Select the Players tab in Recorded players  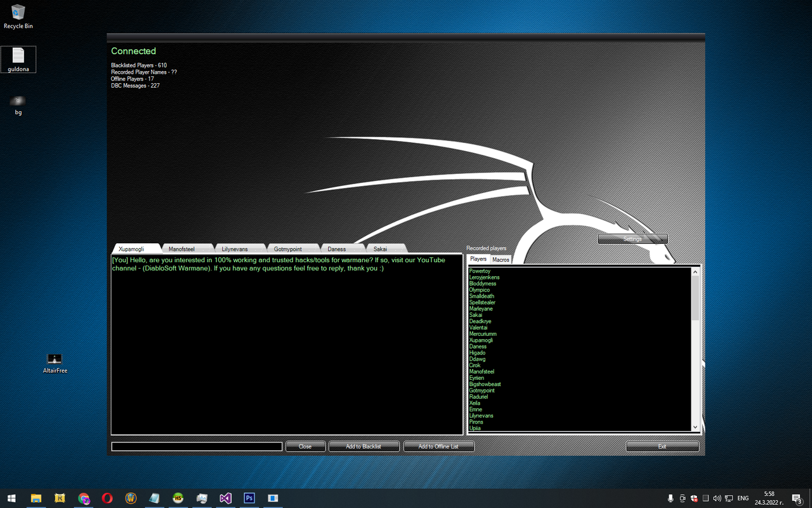pyautogui.click(x=478, y=259)
